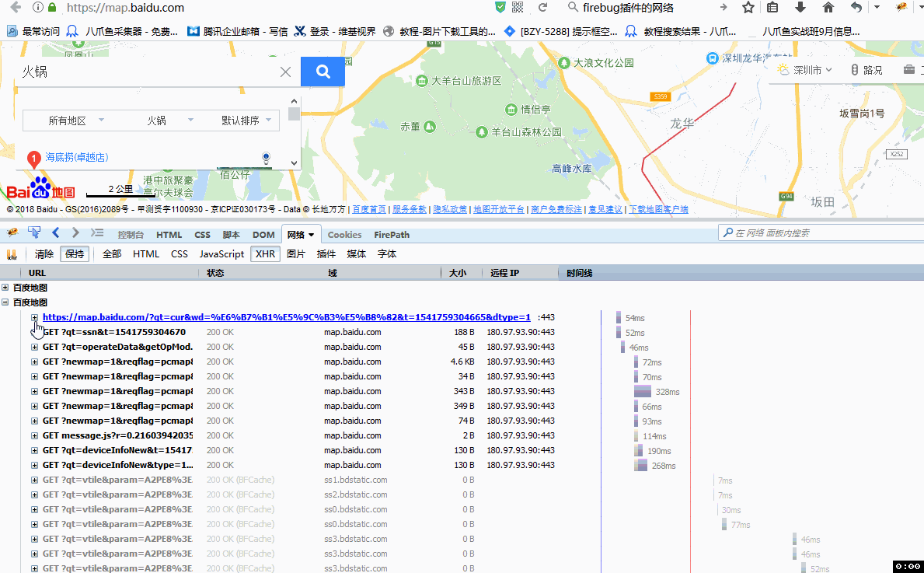
Task: Open the 火锅 category dropdown
Action: pos(169,121)
